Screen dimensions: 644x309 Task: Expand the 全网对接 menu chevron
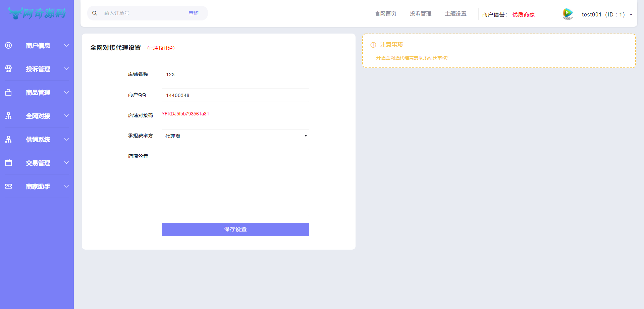(66, 116)
